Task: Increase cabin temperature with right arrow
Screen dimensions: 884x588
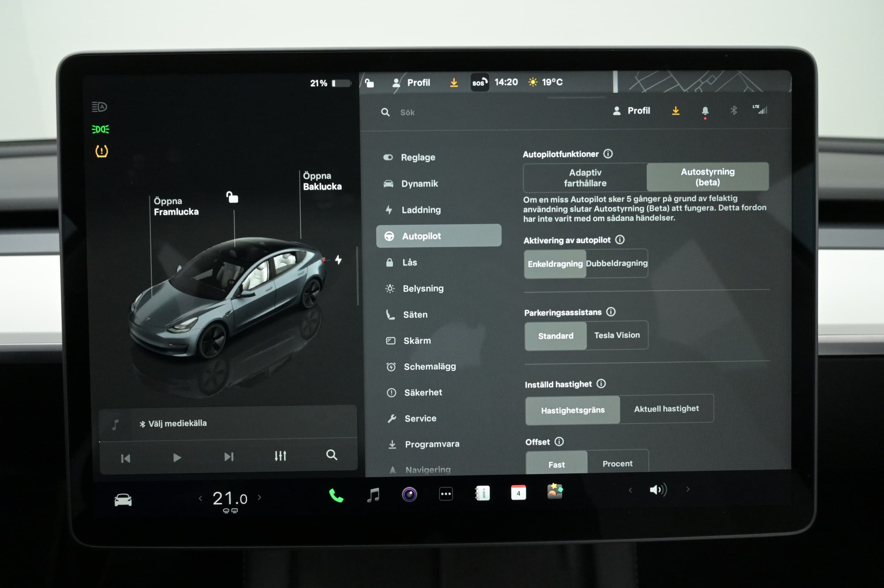Action: pyautogui.click(x=260, y=497)
